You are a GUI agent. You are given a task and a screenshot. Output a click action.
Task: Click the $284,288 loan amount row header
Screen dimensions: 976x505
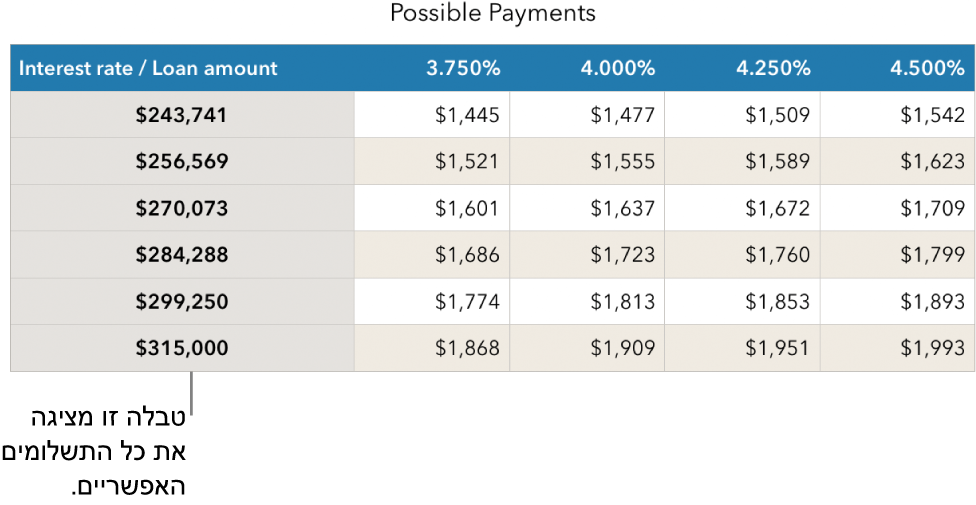click(x=182, y=255)
